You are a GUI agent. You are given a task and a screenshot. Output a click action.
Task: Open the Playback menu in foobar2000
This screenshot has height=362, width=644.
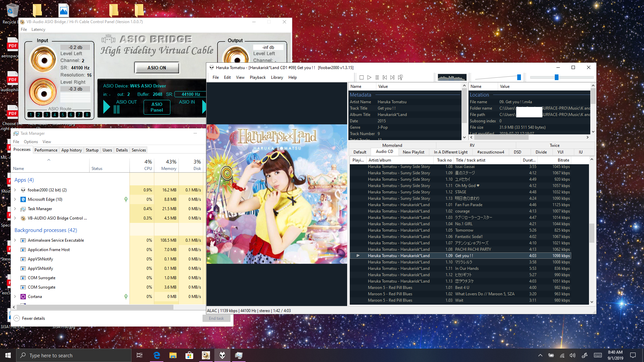click(258, 77)
